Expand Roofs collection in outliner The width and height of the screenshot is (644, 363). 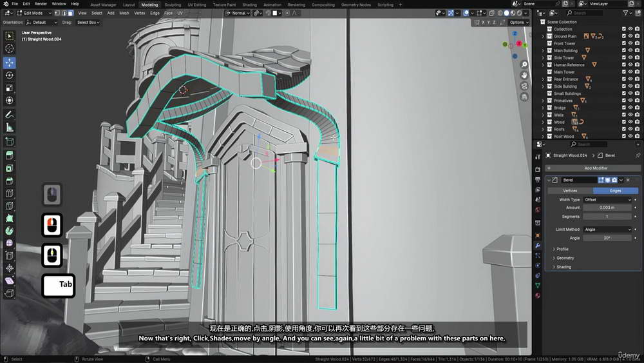(x=543, y=130)
